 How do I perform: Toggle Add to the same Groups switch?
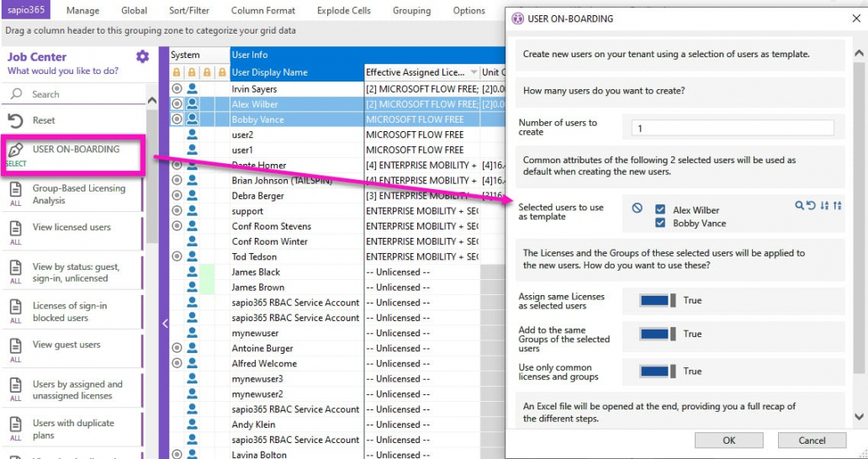pyautogui.click(x=658, y=334)
